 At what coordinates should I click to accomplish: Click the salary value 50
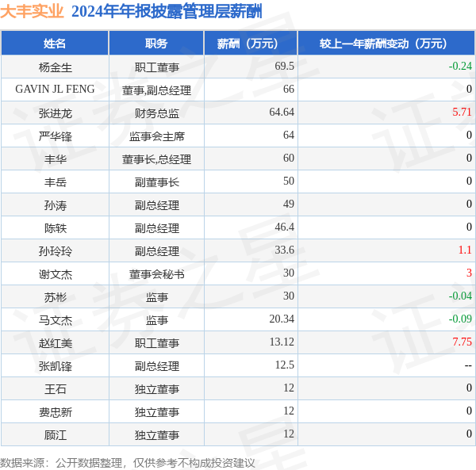(289, 181)
